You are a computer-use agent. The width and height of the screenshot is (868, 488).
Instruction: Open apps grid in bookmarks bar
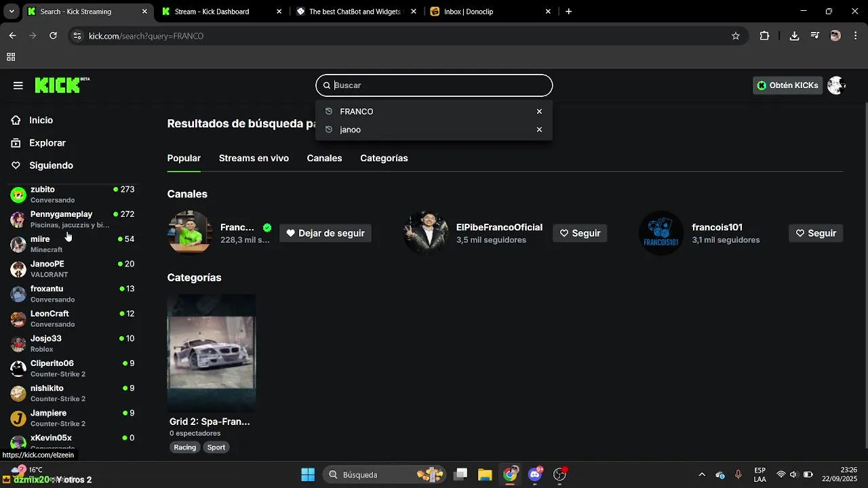(x=11, y=58)
